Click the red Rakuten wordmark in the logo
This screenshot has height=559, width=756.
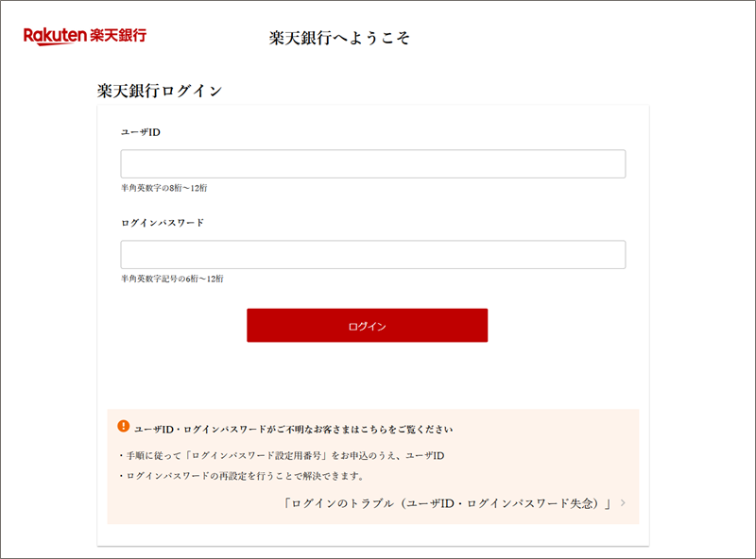pos(55,36)
